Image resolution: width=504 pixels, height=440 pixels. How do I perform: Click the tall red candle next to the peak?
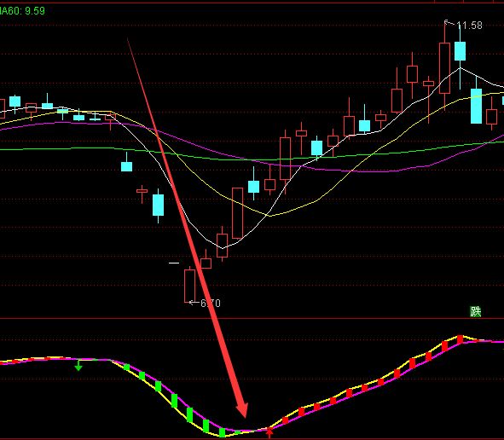pyautogui.click(x=444, y=68)
